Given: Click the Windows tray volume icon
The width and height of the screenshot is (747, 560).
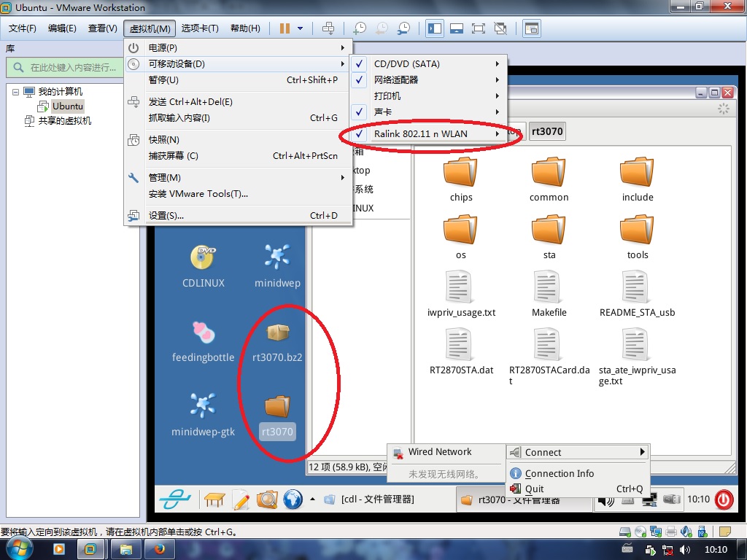Looking at the screenshot, I should tap(685, 550).
